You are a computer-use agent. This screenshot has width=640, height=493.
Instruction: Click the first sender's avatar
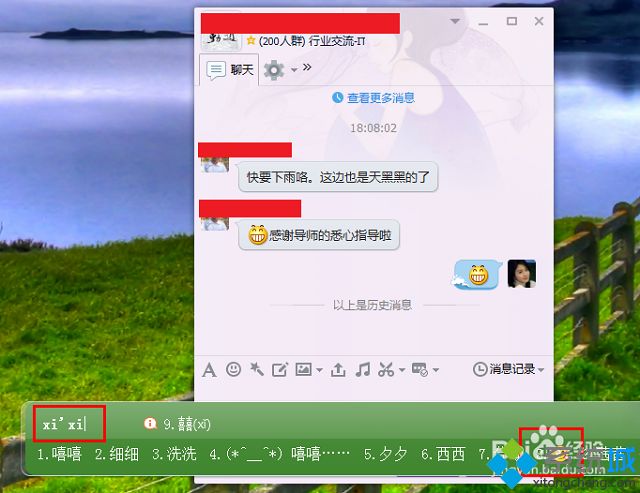pyautogui.click(x=215, y=165)
